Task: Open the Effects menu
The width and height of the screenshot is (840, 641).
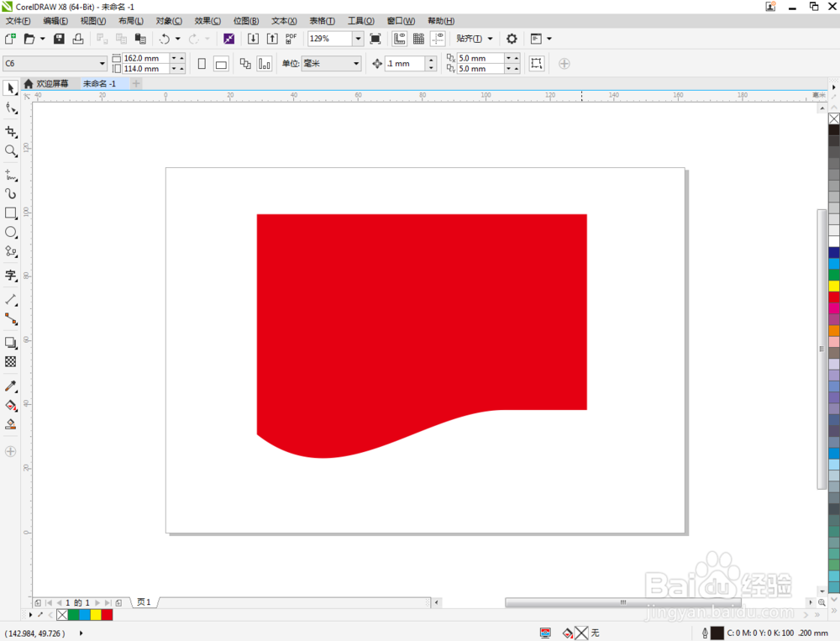Action: click(207, 21)
